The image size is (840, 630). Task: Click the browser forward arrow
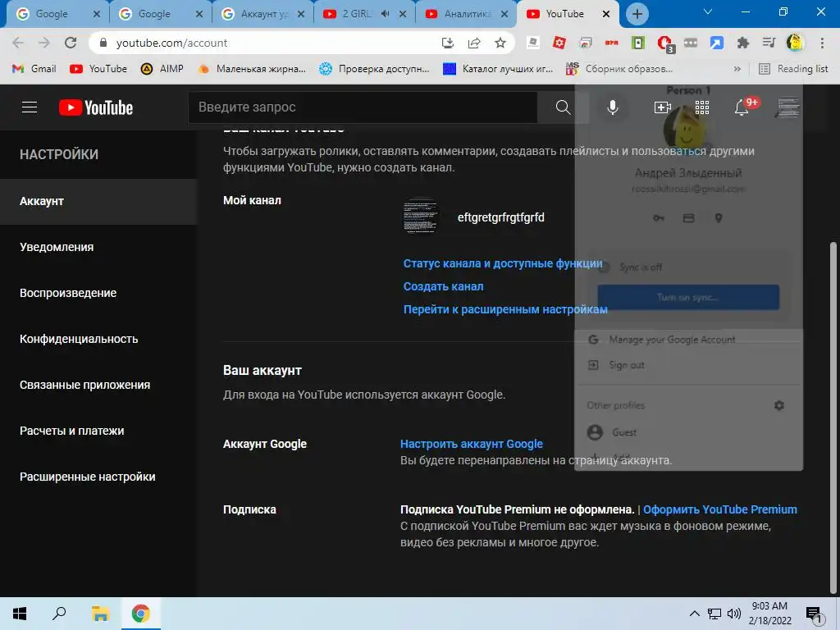pyautogui.click(x=44, y=43)
